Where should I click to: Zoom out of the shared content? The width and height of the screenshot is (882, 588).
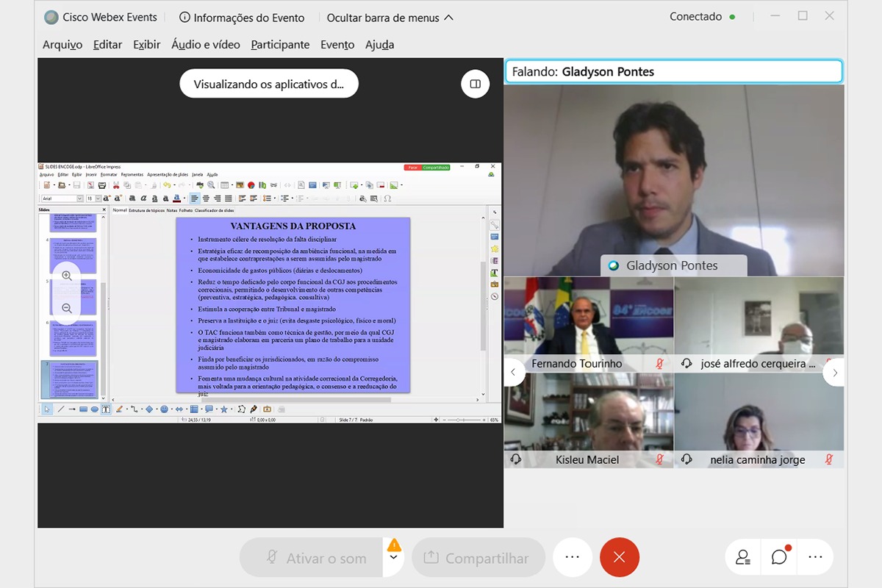click(67, 309)
